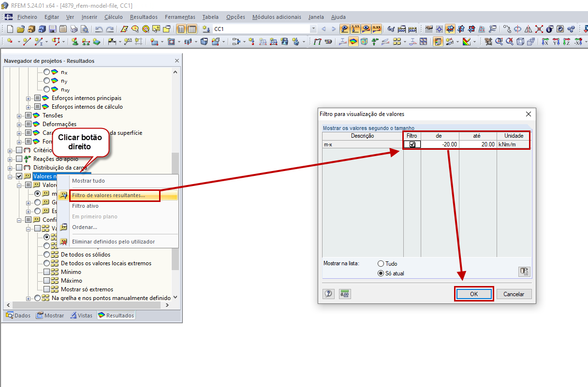Expand the Tensões tree node

(19, 115)
